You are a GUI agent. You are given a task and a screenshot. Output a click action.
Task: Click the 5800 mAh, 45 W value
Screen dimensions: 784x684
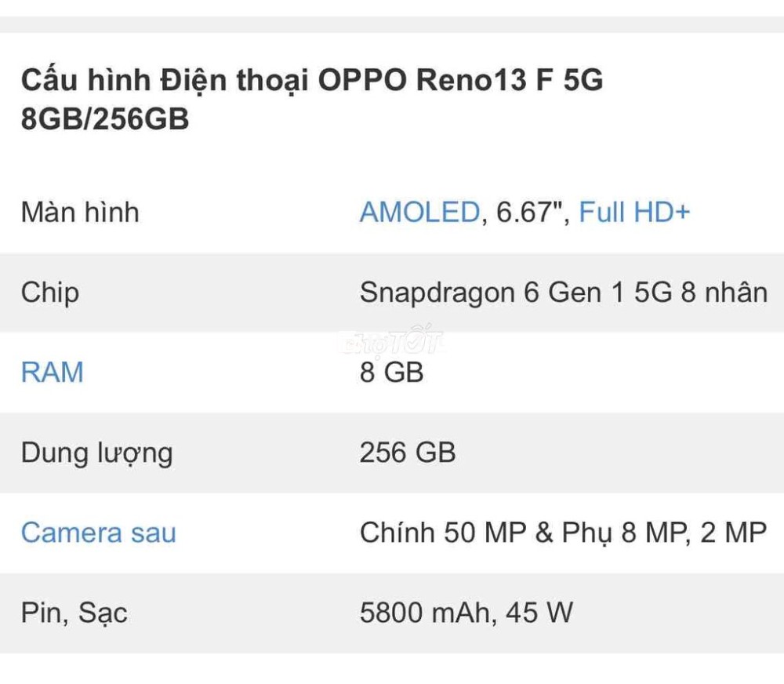point(466,613)
